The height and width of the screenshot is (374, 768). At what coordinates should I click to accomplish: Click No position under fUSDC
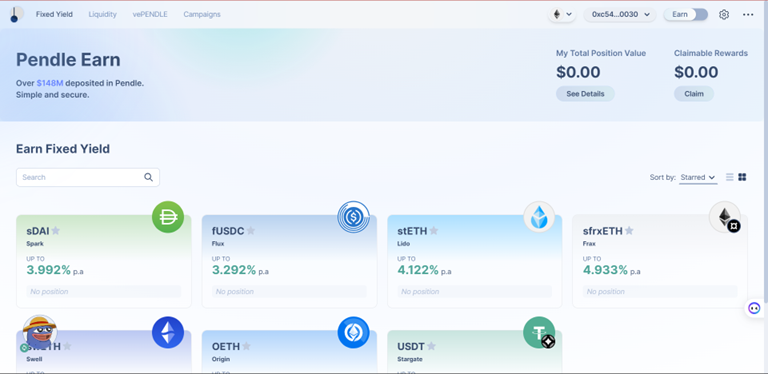289,292
